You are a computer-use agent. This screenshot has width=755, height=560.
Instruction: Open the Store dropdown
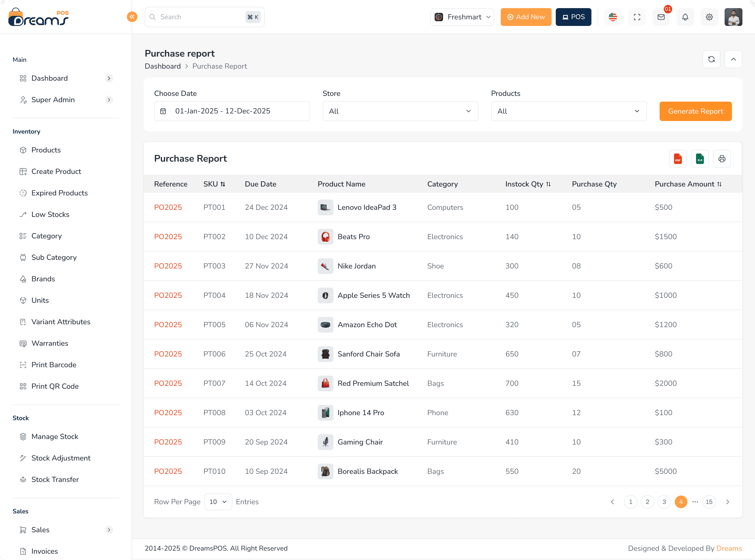click(400, 111)
